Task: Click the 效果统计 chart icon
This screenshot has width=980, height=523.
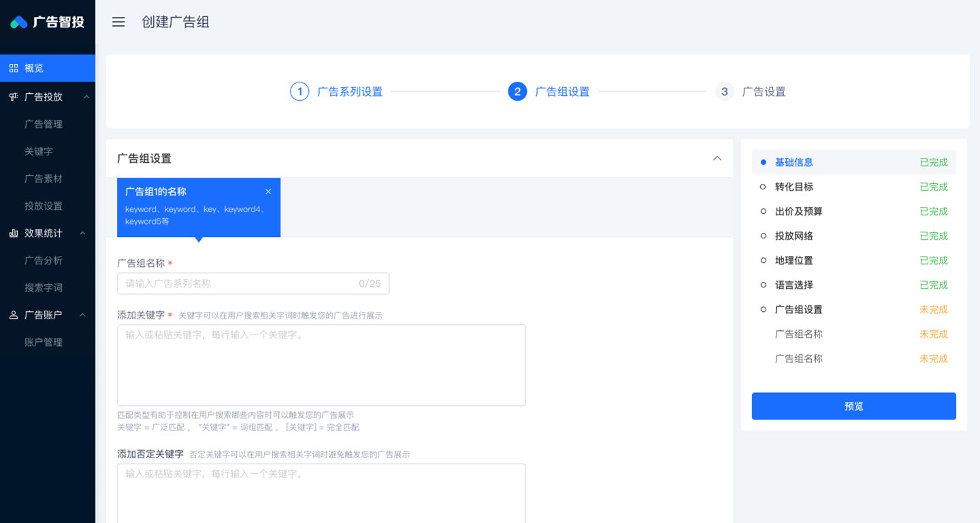Action: [x=14, y=233]
